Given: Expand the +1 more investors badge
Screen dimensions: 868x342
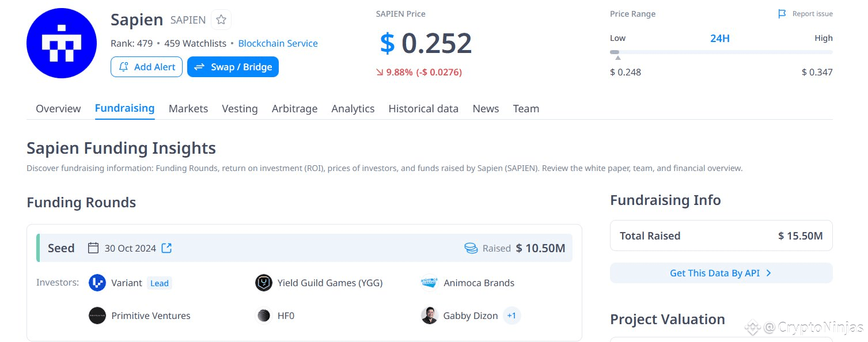Looking at the screenshot, I should [511, 316].
